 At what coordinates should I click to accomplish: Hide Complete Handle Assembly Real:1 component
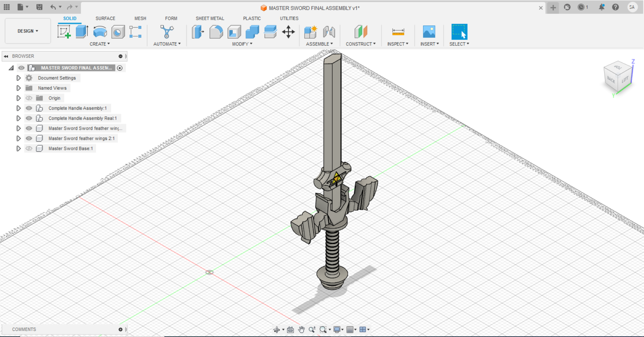click(x=29, y=118)
